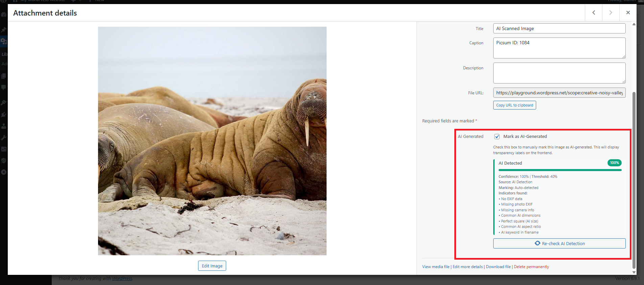Click the walrus image preview
The width and height of the screenshot is (644, 285).
point(212,141)
